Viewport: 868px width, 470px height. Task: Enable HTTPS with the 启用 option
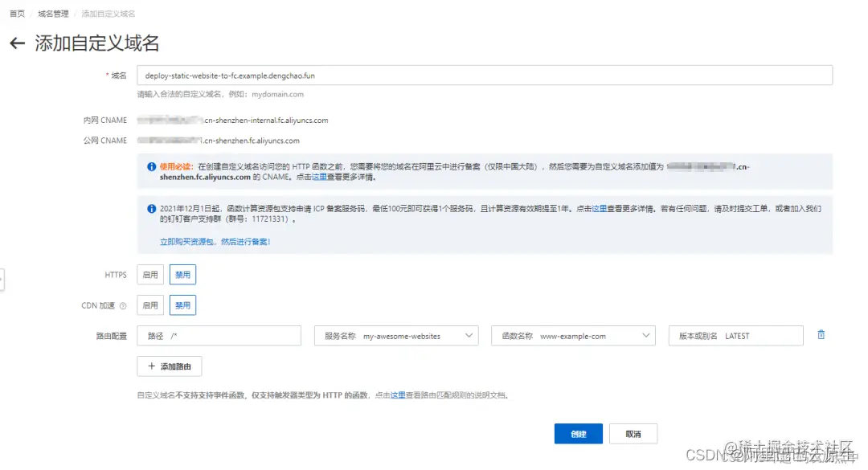pyautogui.click(x=150, y=274)
